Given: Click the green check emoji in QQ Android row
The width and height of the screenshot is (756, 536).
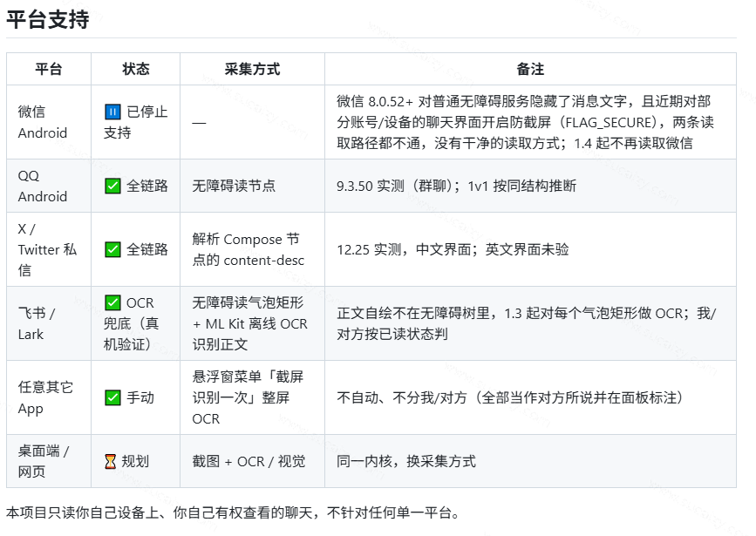Looking at the screenshot, I should [x=112, y=186].
